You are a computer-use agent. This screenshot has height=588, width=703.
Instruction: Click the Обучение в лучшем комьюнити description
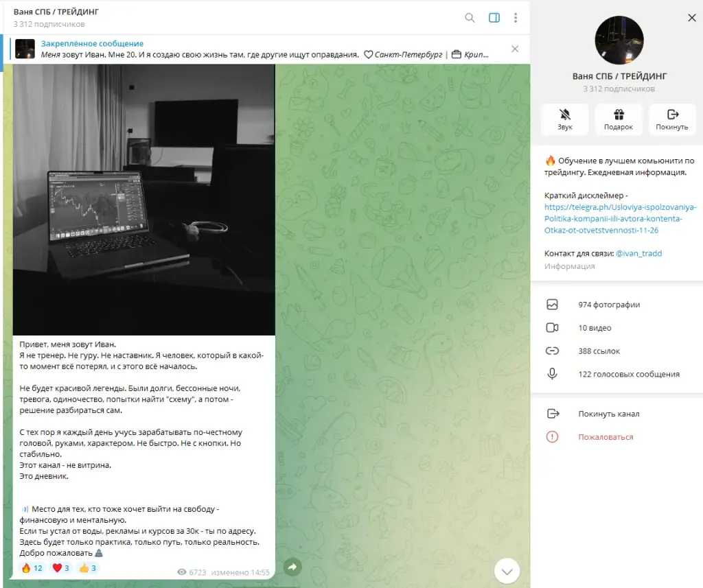[620, 166]
